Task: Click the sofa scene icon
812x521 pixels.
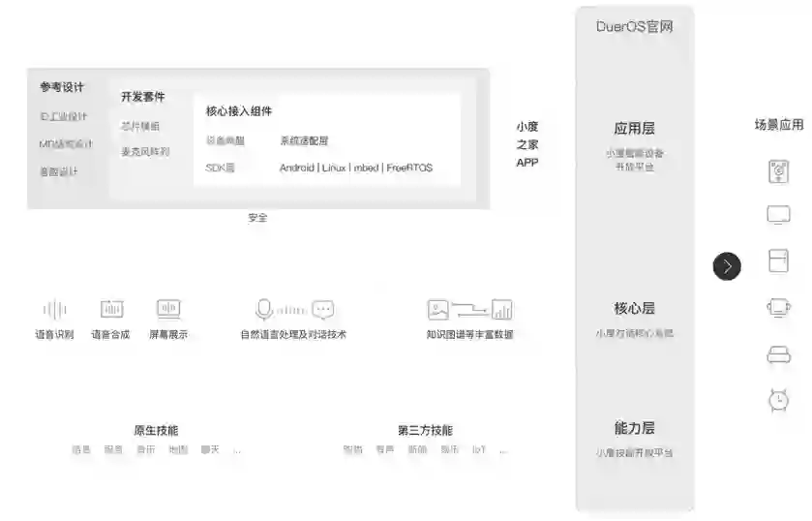Action: click(778, 355)
